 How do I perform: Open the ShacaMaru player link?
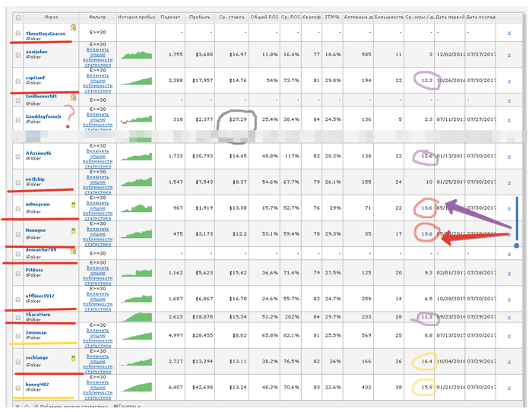click(38, 314)
